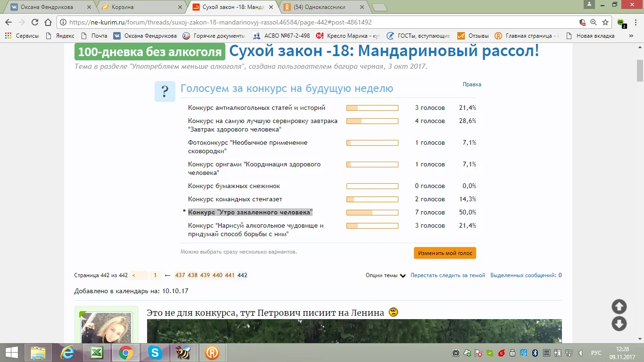Screen dimensions: 644x362
Task: Click the network tray icon
Action: coord(569,353)
